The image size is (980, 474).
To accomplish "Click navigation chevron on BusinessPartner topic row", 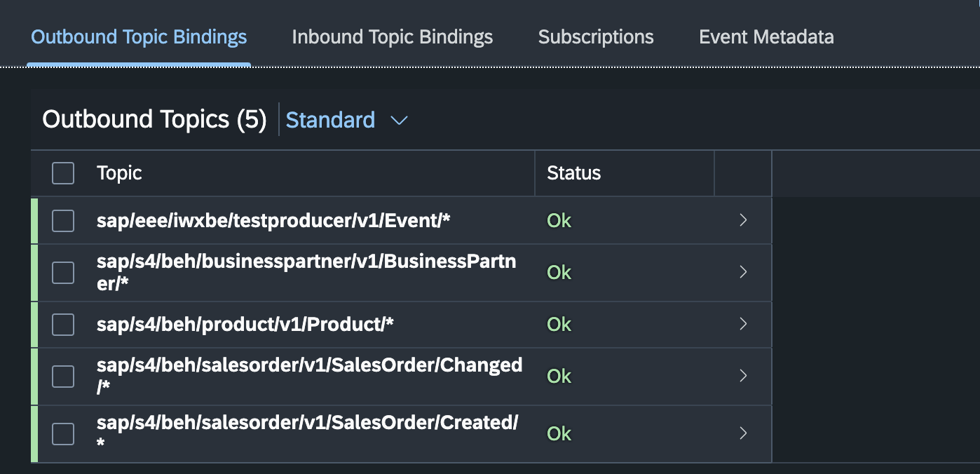I will click(x=743, y=272).
